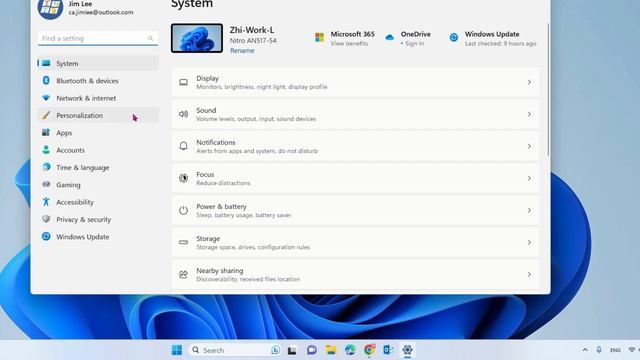Screen dimensions: 640x360
Task: Expand the Power & battery chevron
Action: click(x=529, y=210)
